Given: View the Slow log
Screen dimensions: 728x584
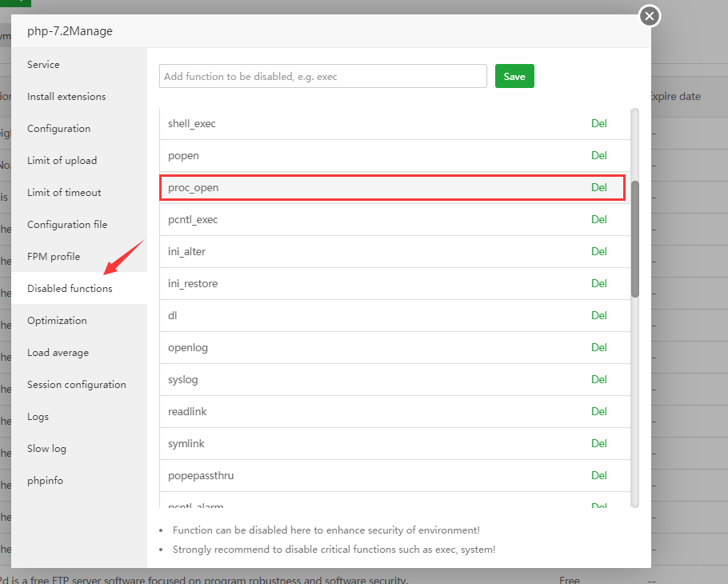Looking at the screenshot, I should pyautogui.click(x=46, y=449).
